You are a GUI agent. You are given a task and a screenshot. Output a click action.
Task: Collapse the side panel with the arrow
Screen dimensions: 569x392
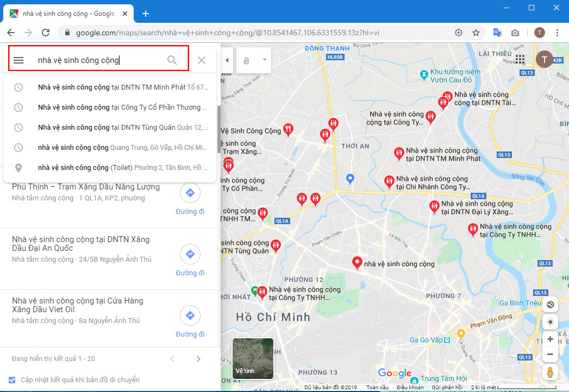227,60
